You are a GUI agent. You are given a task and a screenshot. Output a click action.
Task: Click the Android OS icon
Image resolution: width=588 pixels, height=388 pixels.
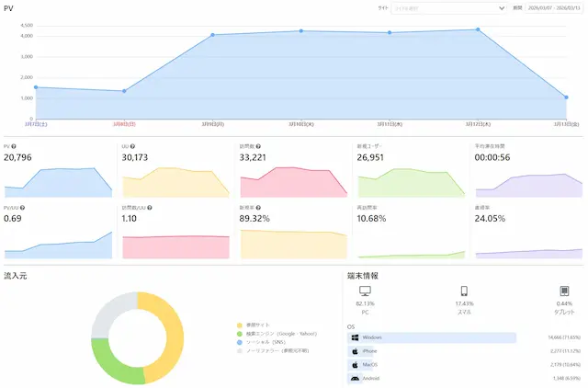(x=355, y=378)
